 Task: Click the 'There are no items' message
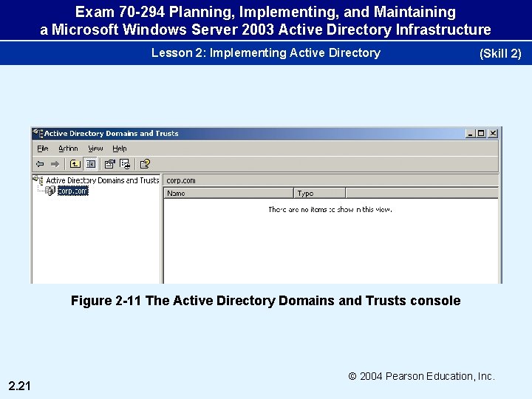coord(330,210)
